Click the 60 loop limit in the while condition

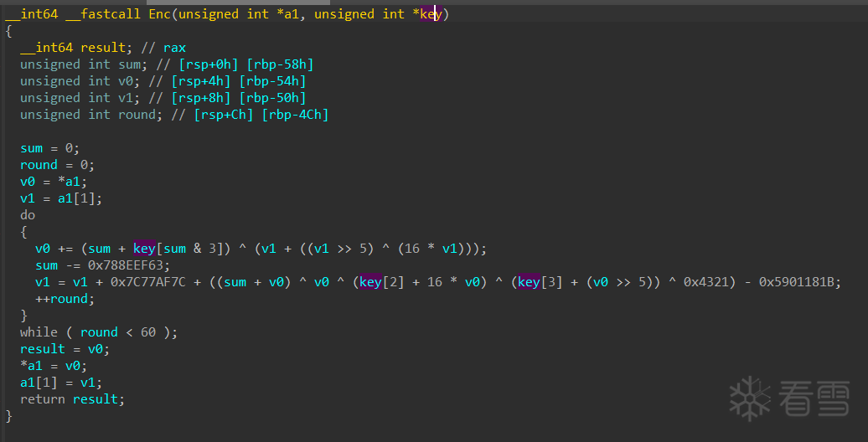pos(148,331)
